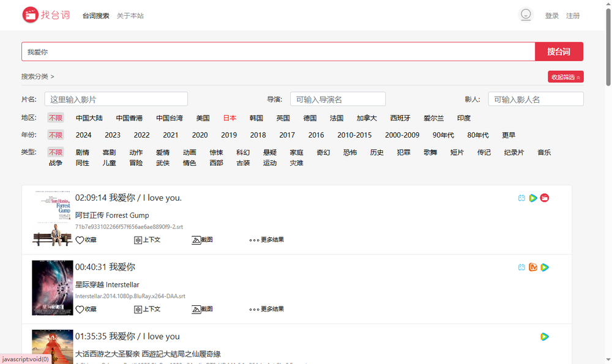
Task: Click heart icon to favorite Interstellar result
Action: coord(80,309)
